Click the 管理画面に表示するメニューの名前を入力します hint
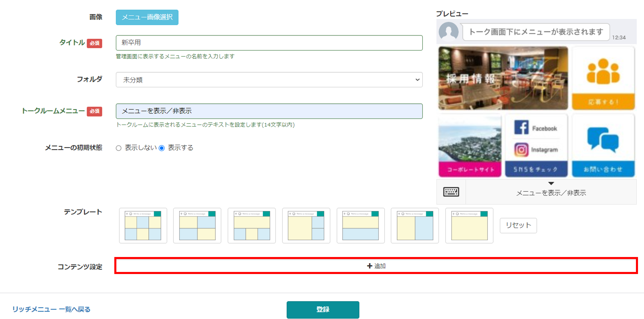 [x=175, y=56]
